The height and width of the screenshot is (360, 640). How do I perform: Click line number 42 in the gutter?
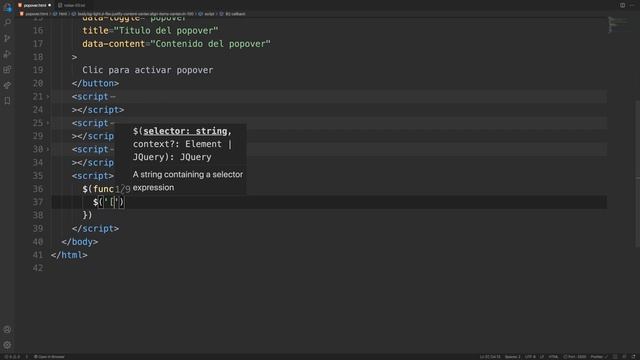coord(38,268)
